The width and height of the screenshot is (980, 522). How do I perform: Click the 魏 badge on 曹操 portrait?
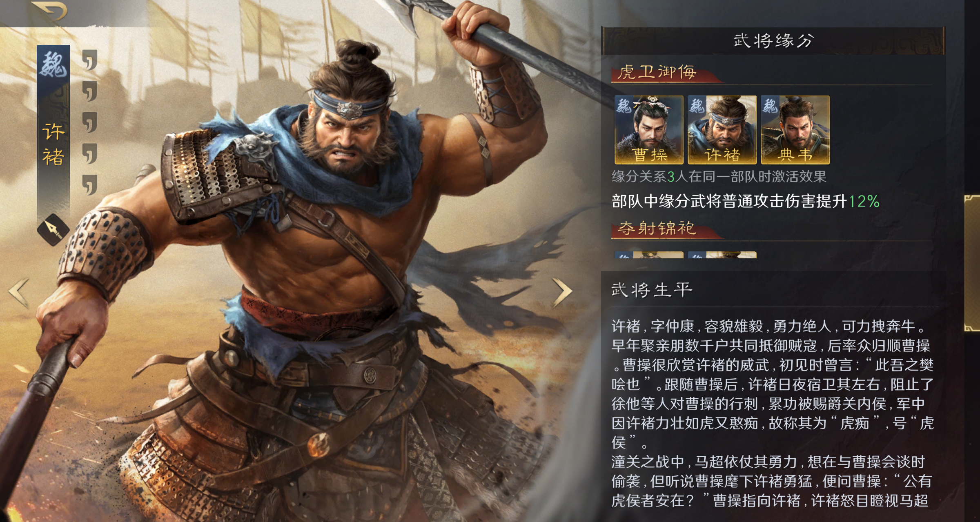624,105
